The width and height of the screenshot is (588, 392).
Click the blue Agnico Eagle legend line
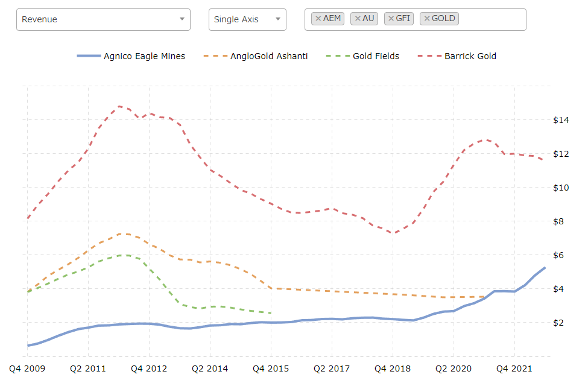click(89, 56)
